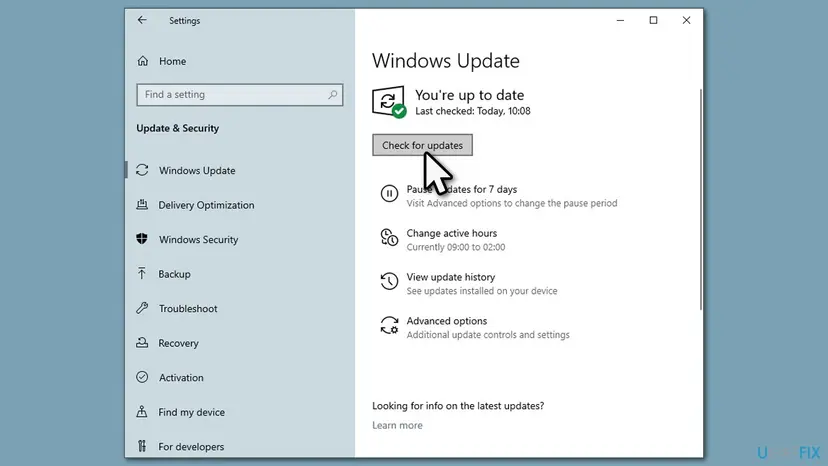Click the Learn more link
The height and width of the screenshot is (466, 828).
tap(397, 425)
